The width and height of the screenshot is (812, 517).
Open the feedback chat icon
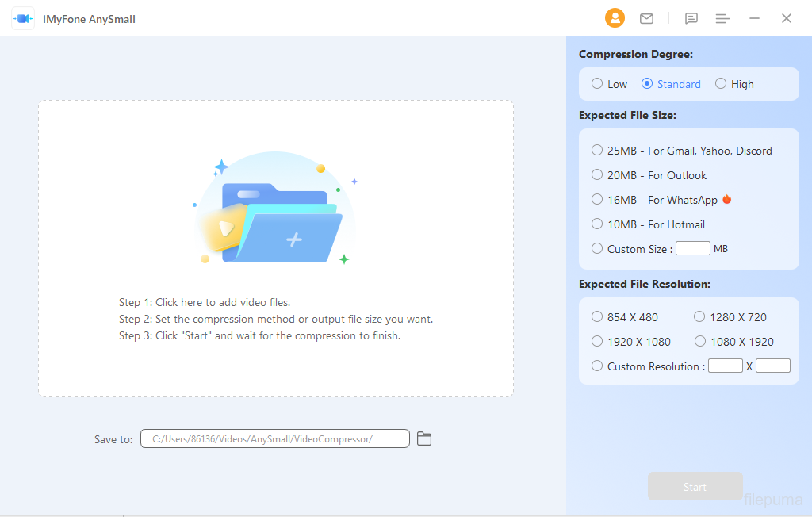coord(691,18)
